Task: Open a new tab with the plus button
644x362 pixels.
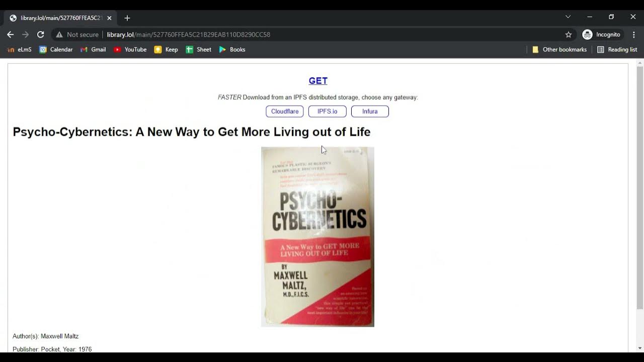Action: pyautogui.click(x=127, y=18)
